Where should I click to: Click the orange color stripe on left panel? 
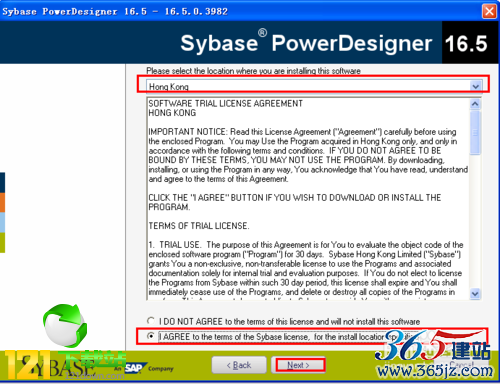point(2,203)
